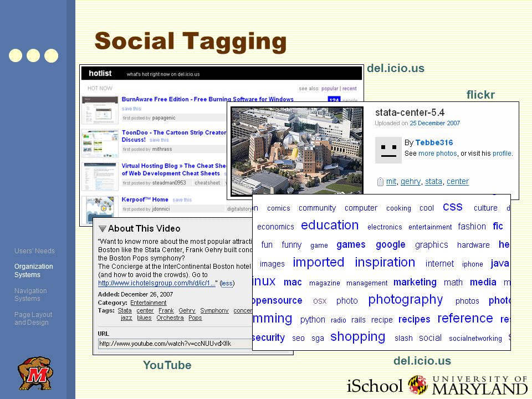Image resolution: width=532 pixels, height=399 pixels.
Task: Select the 'blues' YouTube tag
Action: coord(144,318)
